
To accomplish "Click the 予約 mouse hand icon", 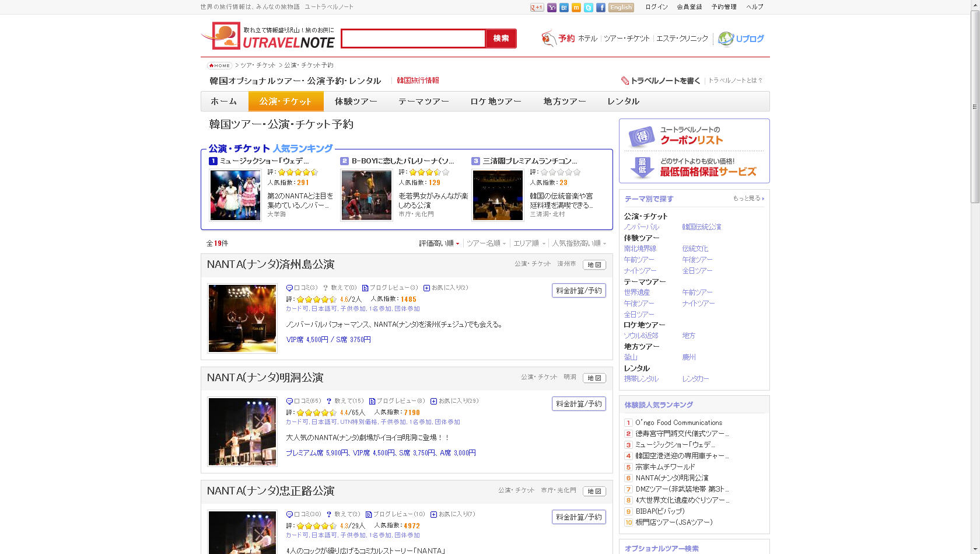I will point(549,39).
